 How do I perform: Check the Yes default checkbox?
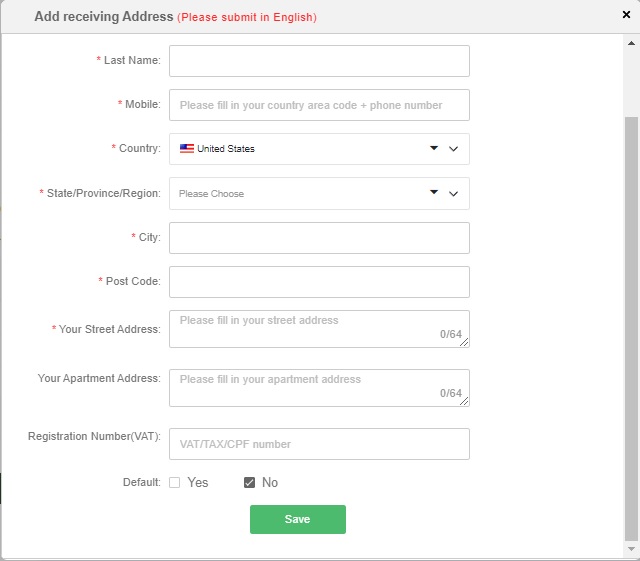click(x=175, y=483)
